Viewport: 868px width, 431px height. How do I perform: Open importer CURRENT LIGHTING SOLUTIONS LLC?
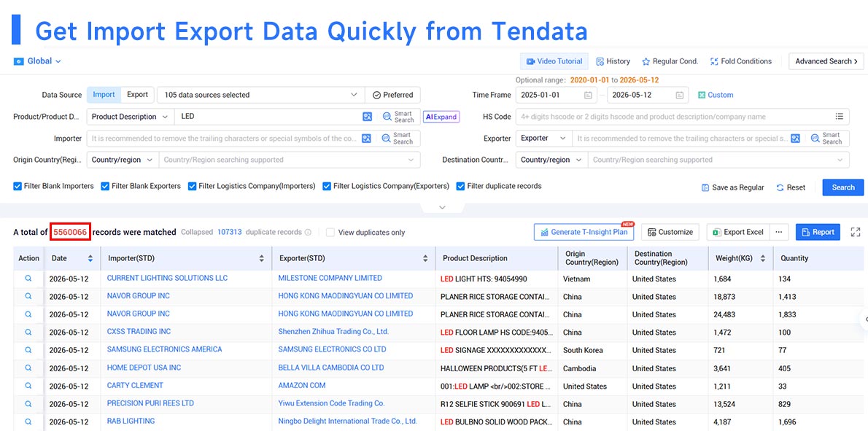167,279
